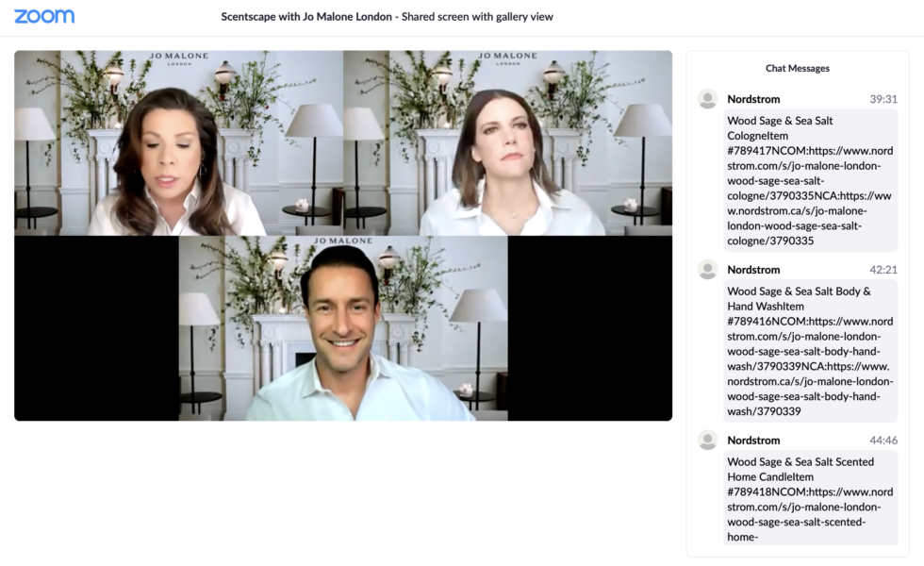Click the Jo Malone logo in top-left video
The width and height of the screenshot is (924, 566).
coord(178,58)
